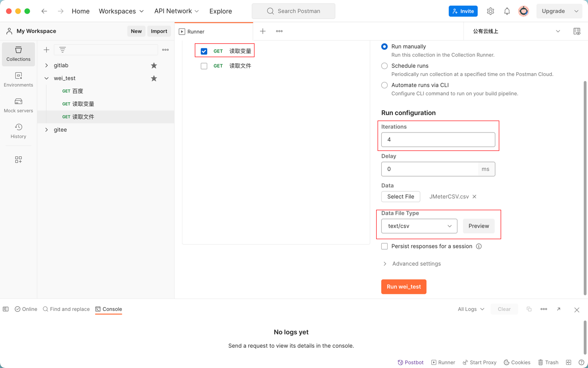The height and width of the screenshot is (368, 588).
Task: Open Data File Type dropdown text/csv
Action: (419, 226)
